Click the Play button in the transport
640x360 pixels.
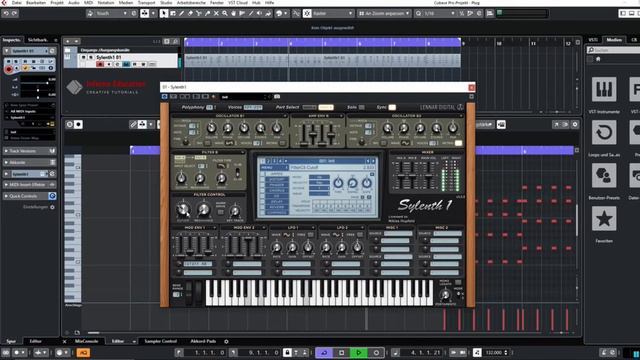(x=358, y=353)
